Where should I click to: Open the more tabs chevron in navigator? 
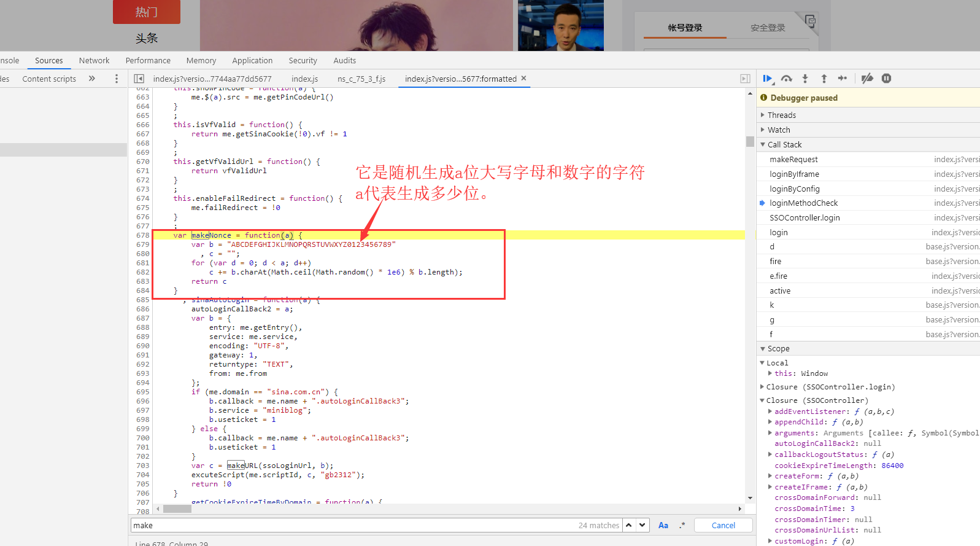92,79
